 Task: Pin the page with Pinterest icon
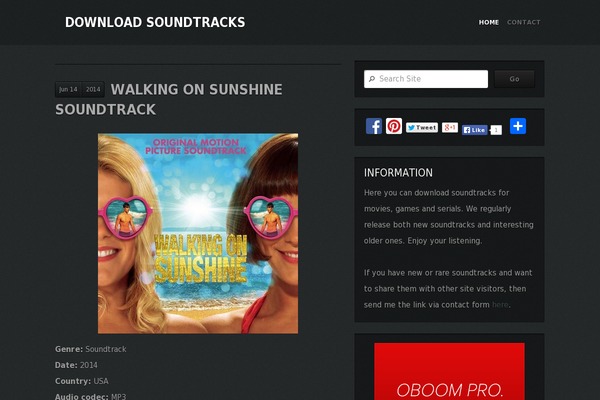[x=394, y=126]
